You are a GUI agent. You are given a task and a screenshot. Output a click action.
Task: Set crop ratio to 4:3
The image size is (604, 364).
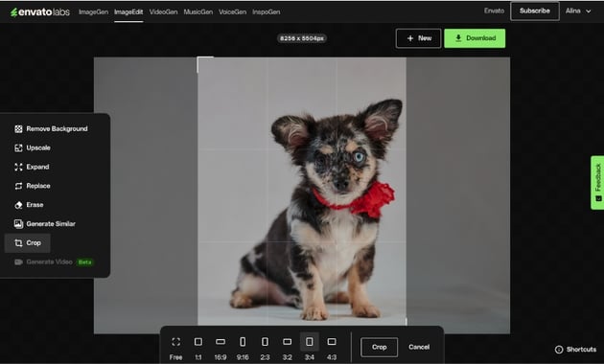[x=332, y=349]
